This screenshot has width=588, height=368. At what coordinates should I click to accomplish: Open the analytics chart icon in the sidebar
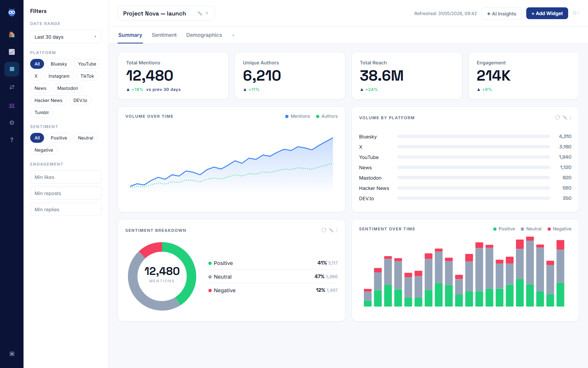pos(12,52)
